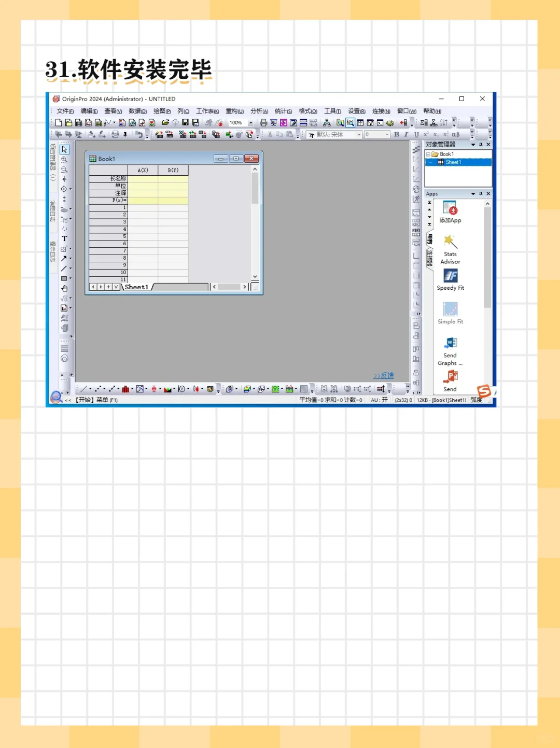Select the Text tool T icon
The image size is (560, 748).
64,238
